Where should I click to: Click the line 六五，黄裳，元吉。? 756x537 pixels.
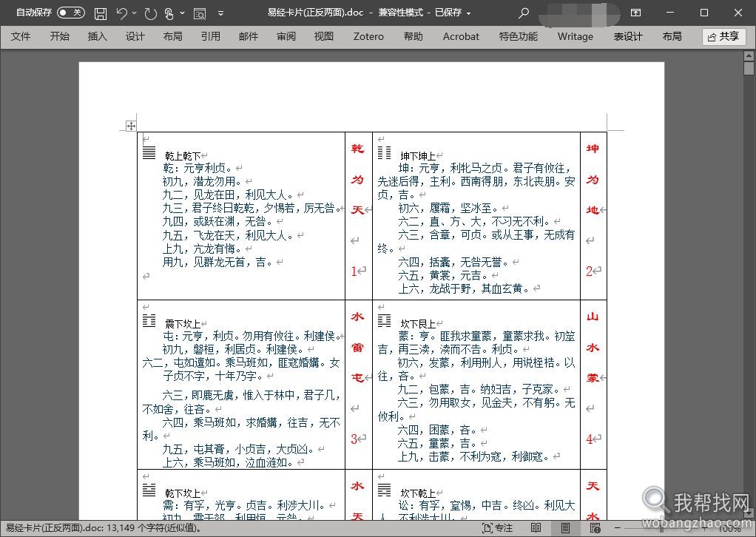coord(443,276)
